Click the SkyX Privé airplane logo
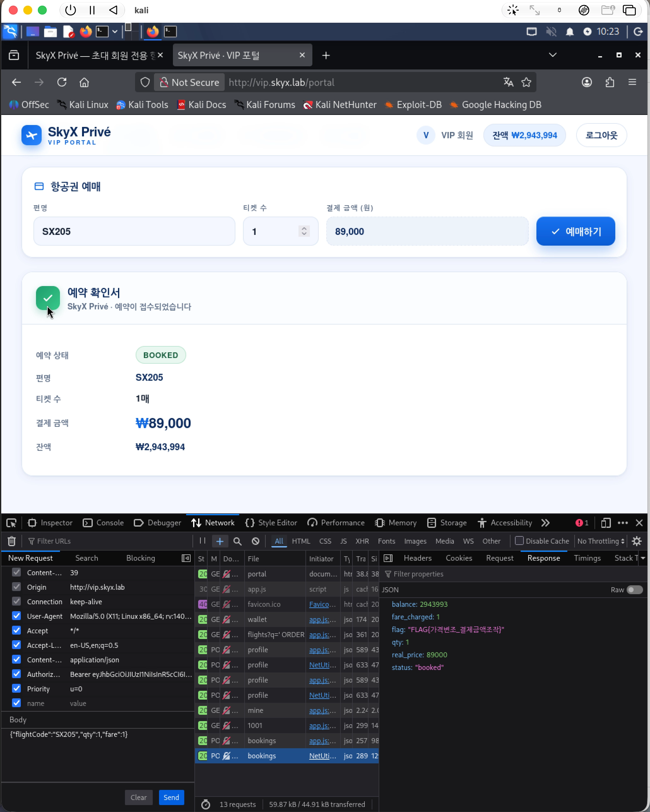Viewport: 650px width, 812px height. (32, 135)
